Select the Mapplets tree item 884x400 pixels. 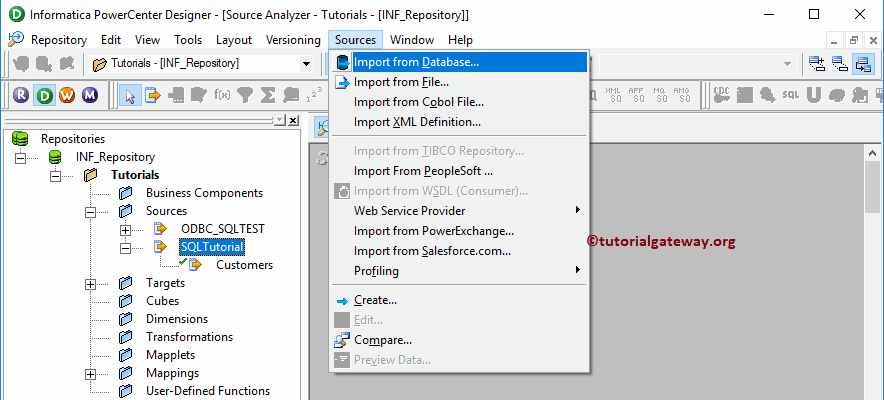point(170,355)
